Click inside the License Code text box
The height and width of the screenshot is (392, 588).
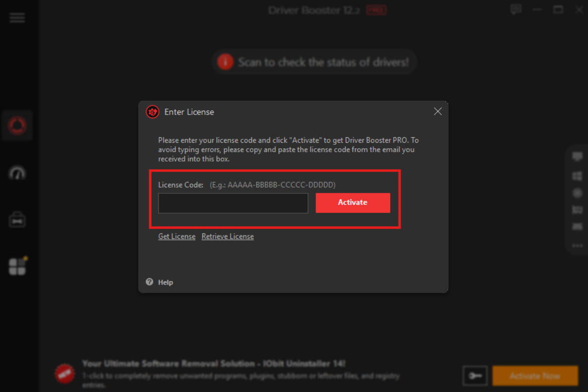point(233,203)
